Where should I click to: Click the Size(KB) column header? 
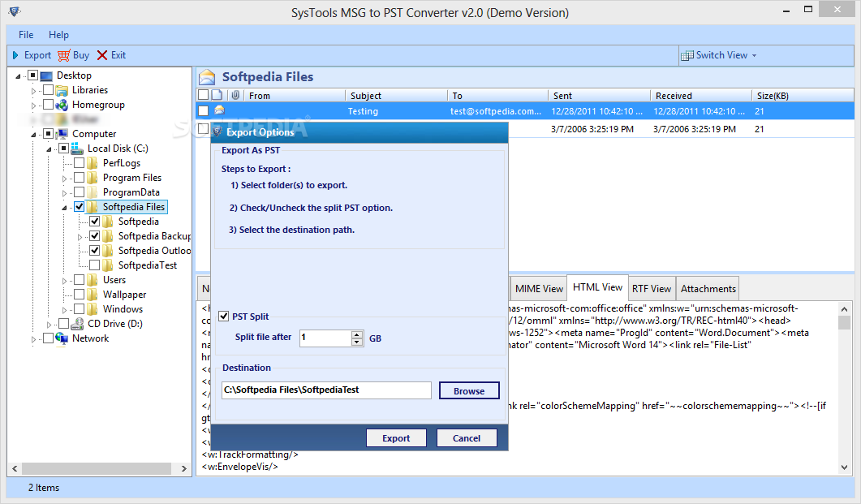click(x=803, y=96)
